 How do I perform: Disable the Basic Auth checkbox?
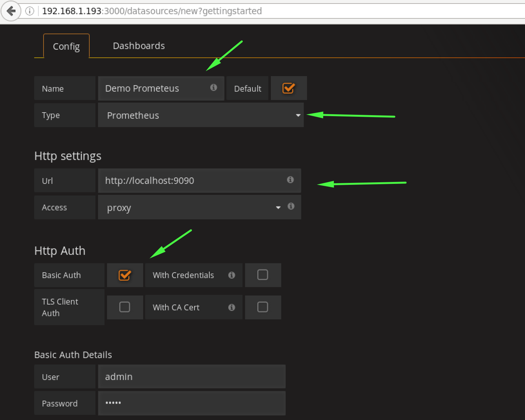pyautogui.click(x=124, y=275)
